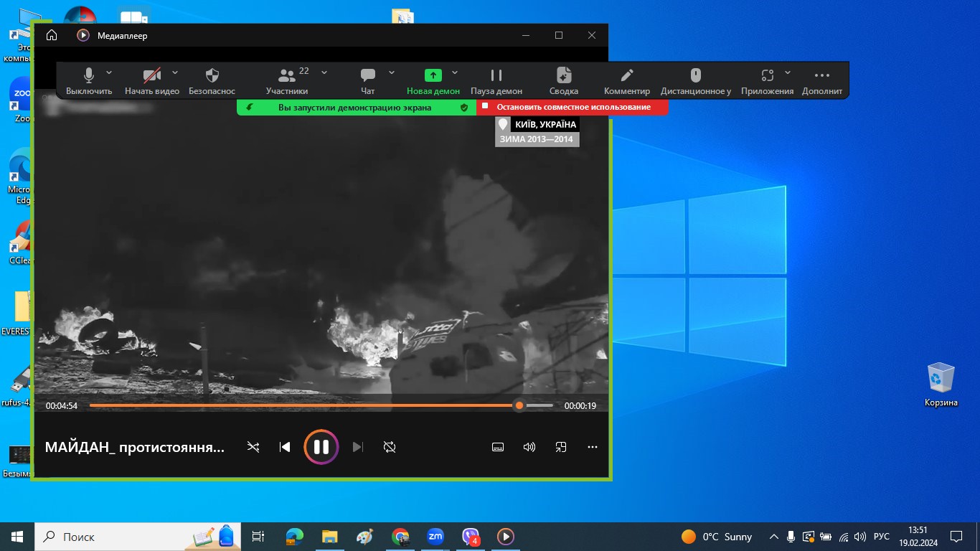Expand video options arrow
Image resolution: width=980 pixels, height=551 pixels.
175,72
